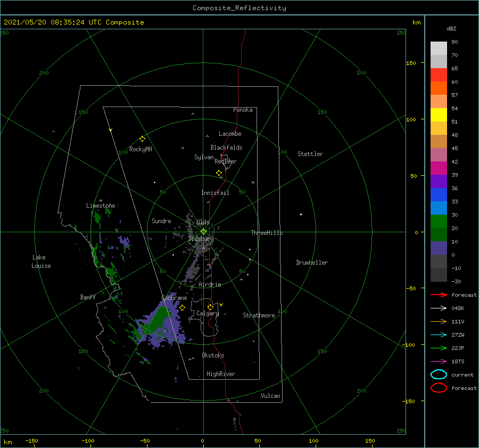Click the radar center marker at Olds/Didsbury
Image resolution: width=479 pixels, height=448 pixels.
click(x=203, y=232)
